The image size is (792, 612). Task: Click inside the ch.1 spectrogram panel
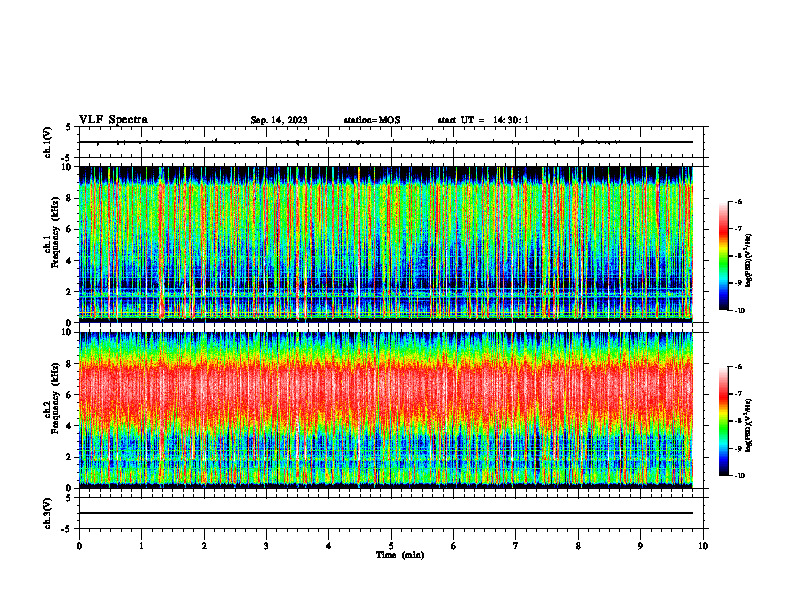(x=386, y=244)
